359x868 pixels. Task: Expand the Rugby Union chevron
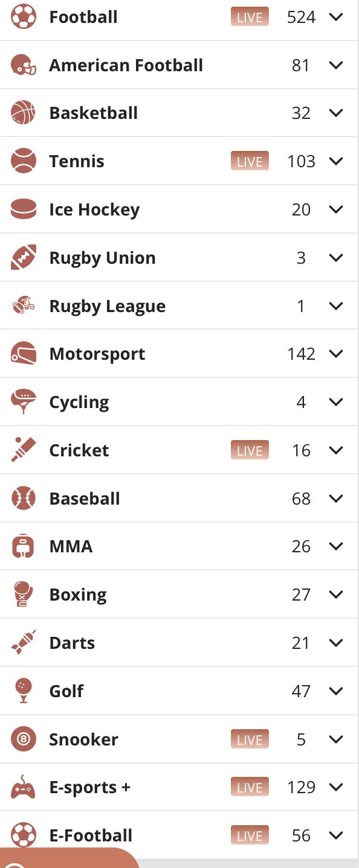point(336,258)
